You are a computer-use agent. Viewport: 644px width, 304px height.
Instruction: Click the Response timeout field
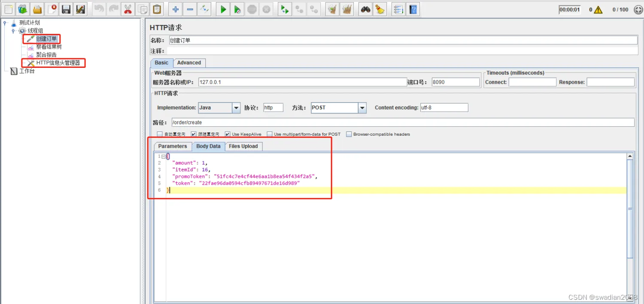[x=611, y=82]
